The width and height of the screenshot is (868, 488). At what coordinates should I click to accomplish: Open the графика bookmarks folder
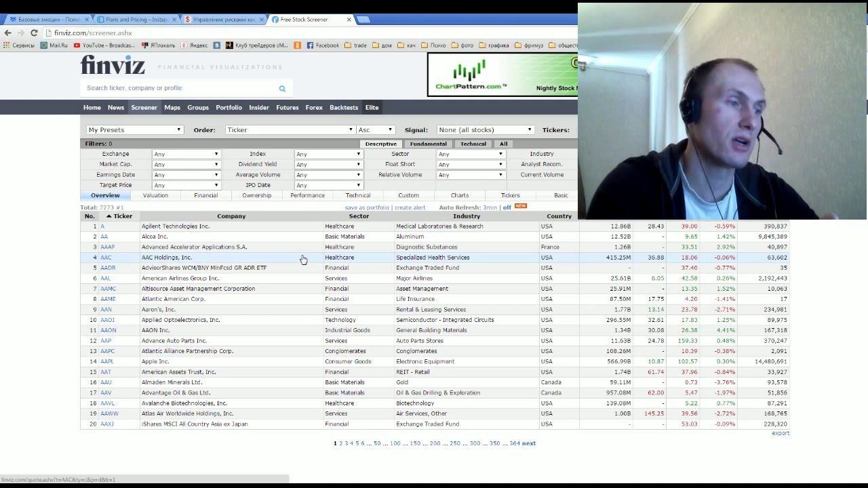[494, 45]
